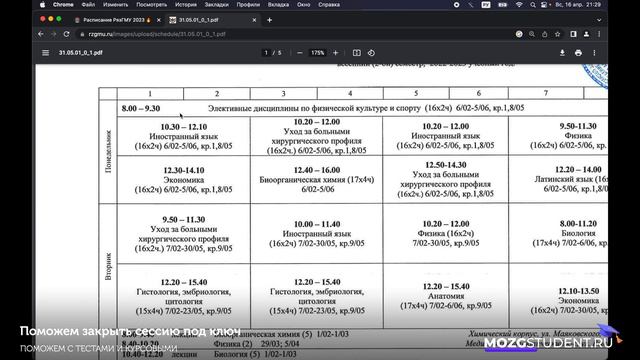Open the Профили menu
Screen dimensions: 640x360
248,5
